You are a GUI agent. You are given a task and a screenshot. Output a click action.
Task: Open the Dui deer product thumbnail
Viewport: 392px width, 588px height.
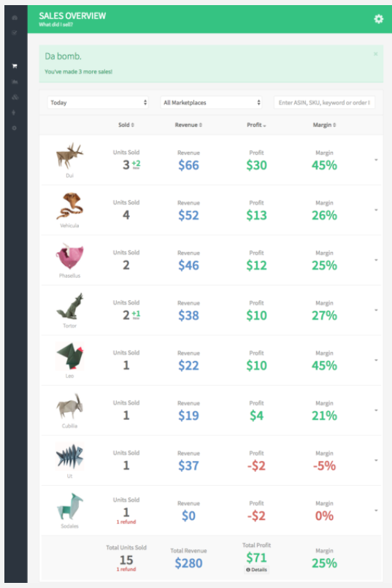coord(69,156)
